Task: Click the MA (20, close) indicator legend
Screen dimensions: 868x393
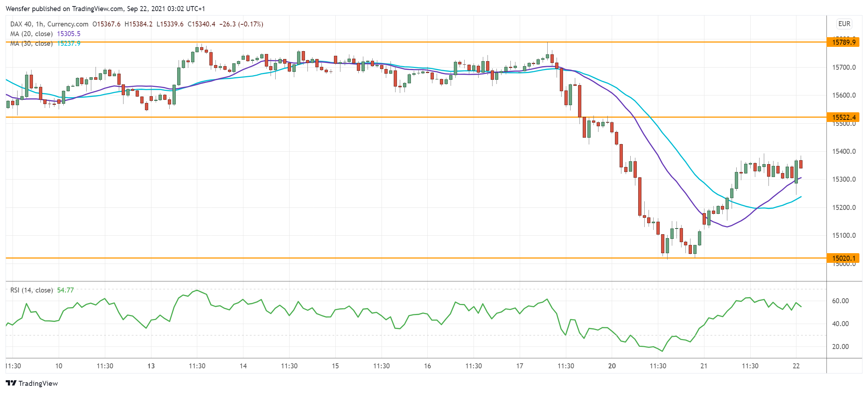Action: [31, 34]
